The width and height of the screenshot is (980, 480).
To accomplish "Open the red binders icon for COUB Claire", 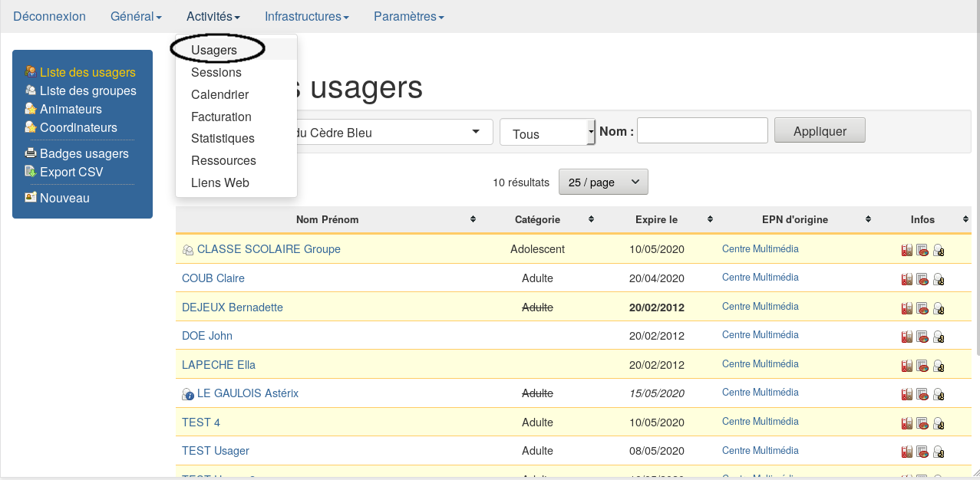I will (906, 279).
